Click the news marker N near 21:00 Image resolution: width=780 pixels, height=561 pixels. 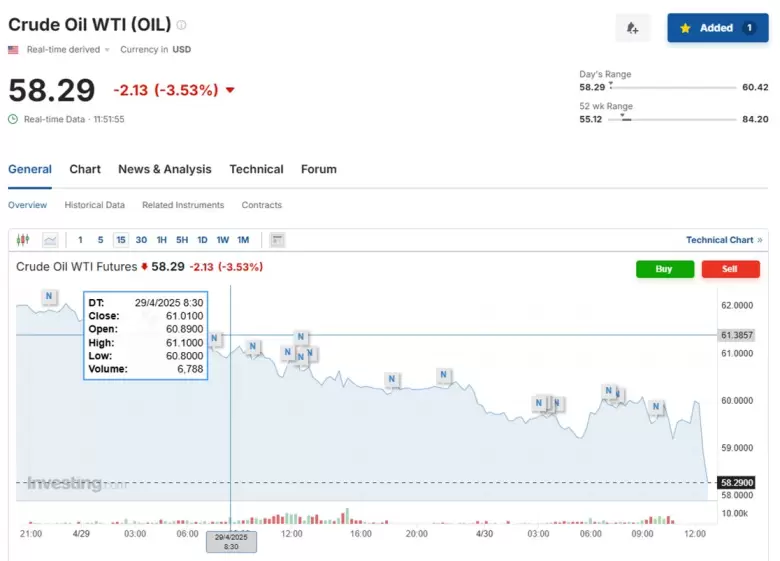[49, 296]
